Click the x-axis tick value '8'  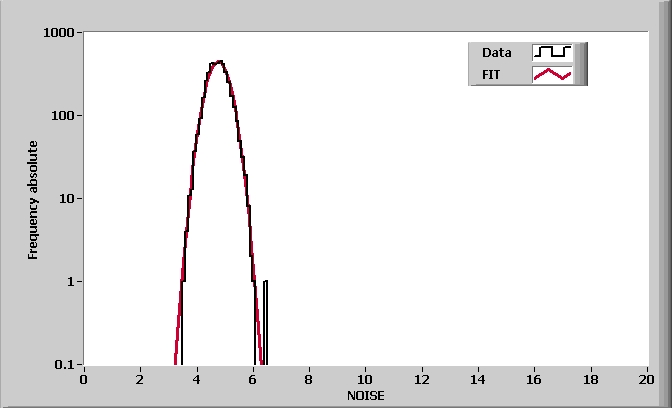(x=309, y=380)
